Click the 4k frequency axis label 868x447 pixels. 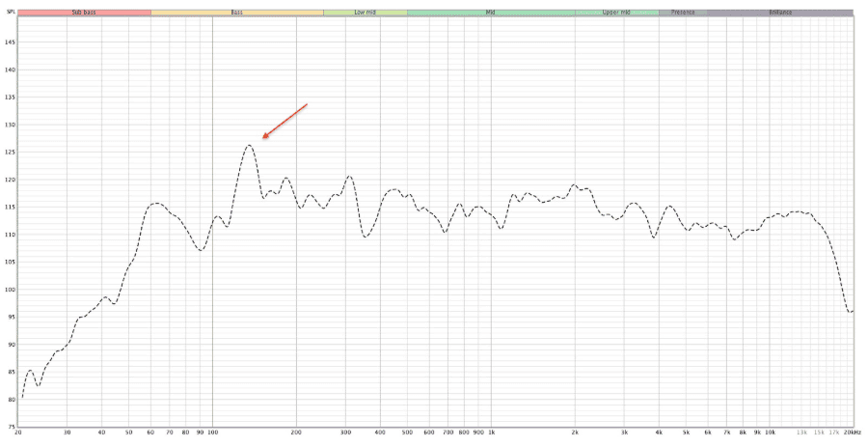click(659, 433)
